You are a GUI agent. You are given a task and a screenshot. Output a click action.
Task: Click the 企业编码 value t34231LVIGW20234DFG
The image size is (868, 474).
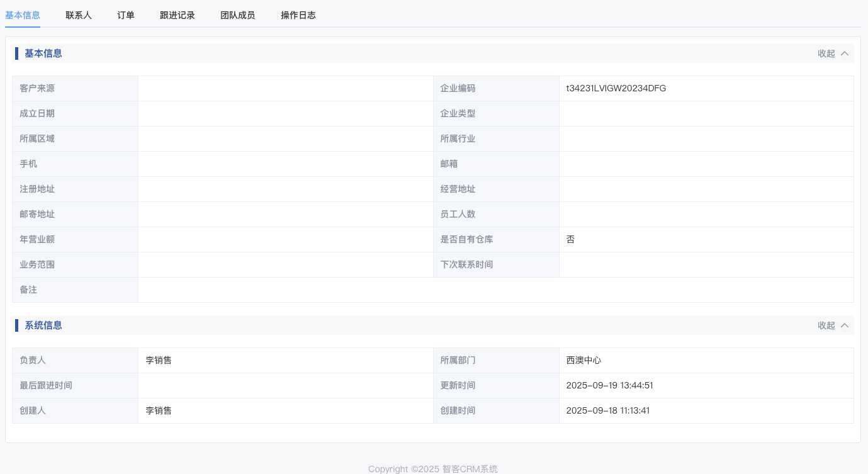point(616,89)
